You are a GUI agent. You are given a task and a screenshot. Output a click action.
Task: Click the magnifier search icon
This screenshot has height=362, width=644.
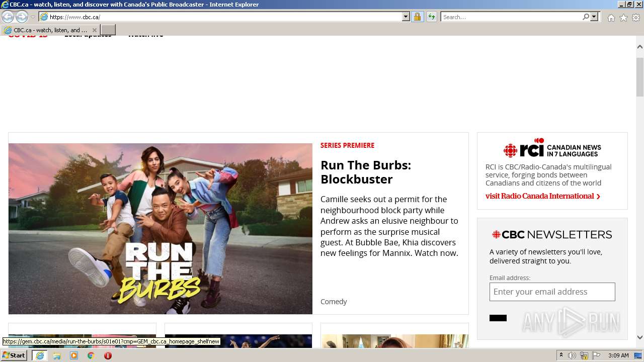tap(586, 17)
